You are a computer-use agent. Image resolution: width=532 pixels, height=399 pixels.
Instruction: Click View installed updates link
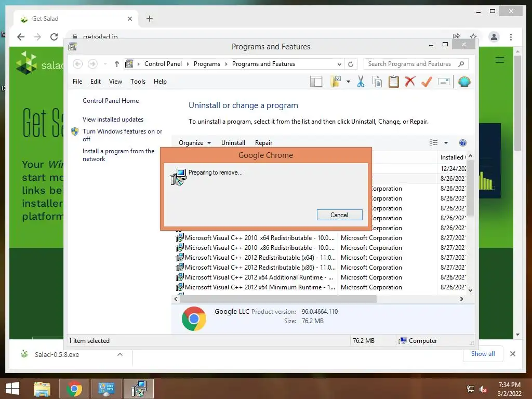pyautogui.click(x=113, y=119)
